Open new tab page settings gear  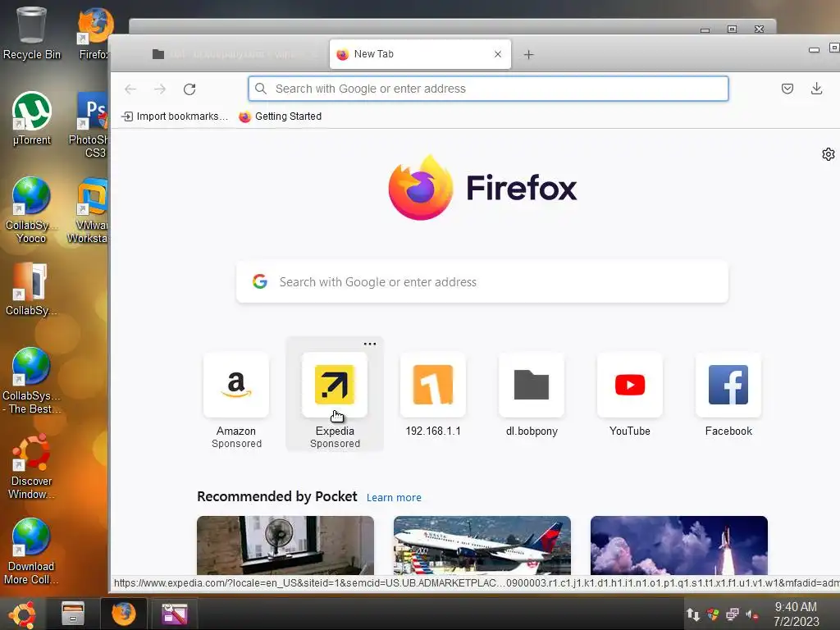click(x=829, y=154)
